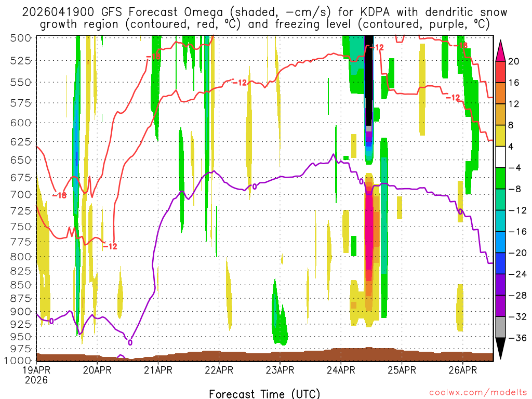This screenshot has width=532, height=399.
Task: Click the 21APR time axis label
Action: point(158,370)
